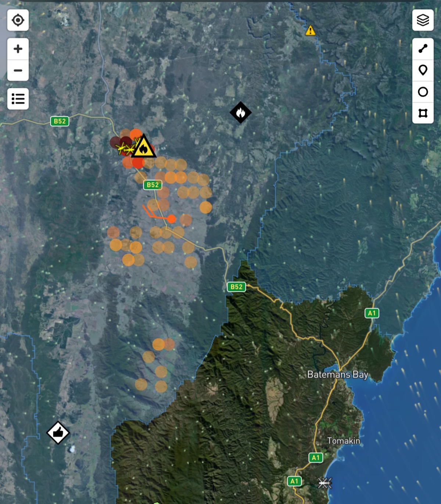Click the A1 shield north of Batemans Bay
The image size is (441, 504).
(x=372, y=313)
